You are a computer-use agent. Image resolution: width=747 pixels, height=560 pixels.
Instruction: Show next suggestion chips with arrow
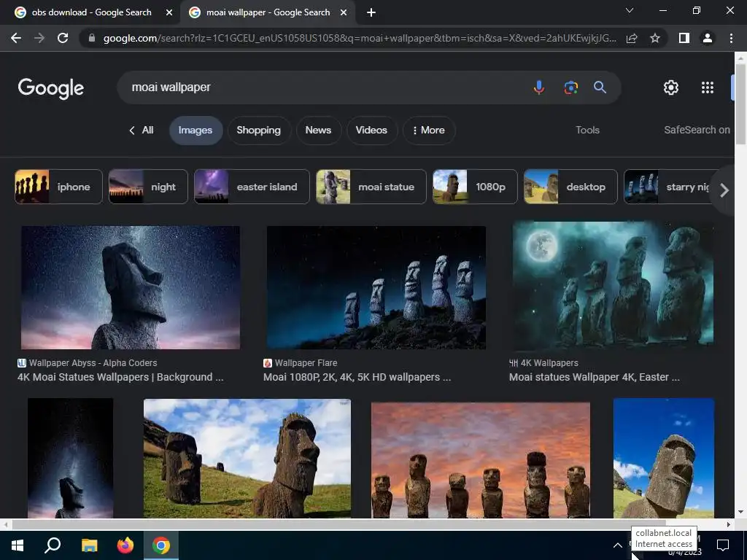click(724, 190)
